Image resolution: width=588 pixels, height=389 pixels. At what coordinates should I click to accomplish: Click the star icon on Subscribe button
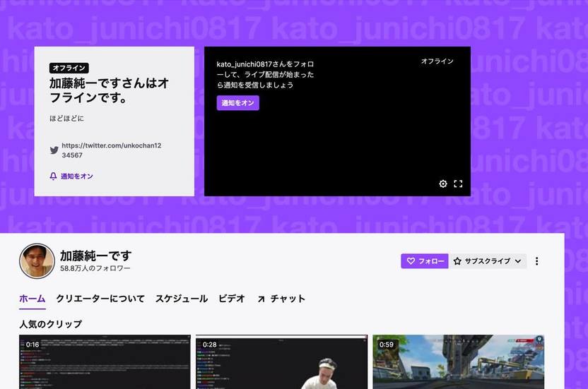point(457,261)
